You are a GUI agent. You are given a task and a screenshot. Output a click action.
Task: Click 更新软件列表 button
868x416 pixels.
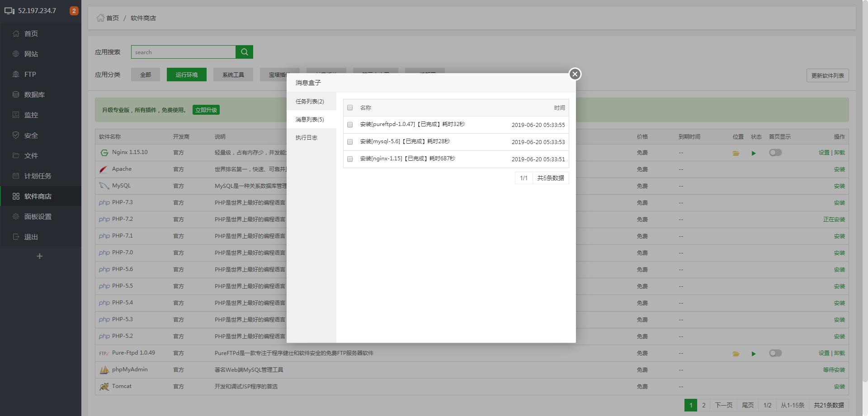[x=827, y=75]
